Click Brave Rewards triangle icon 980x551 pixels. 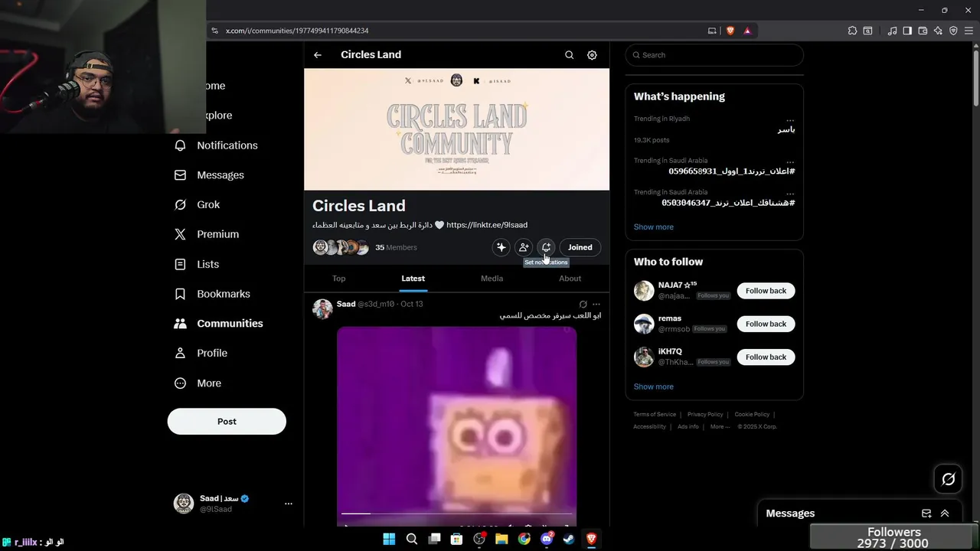(x=747, y=31)
